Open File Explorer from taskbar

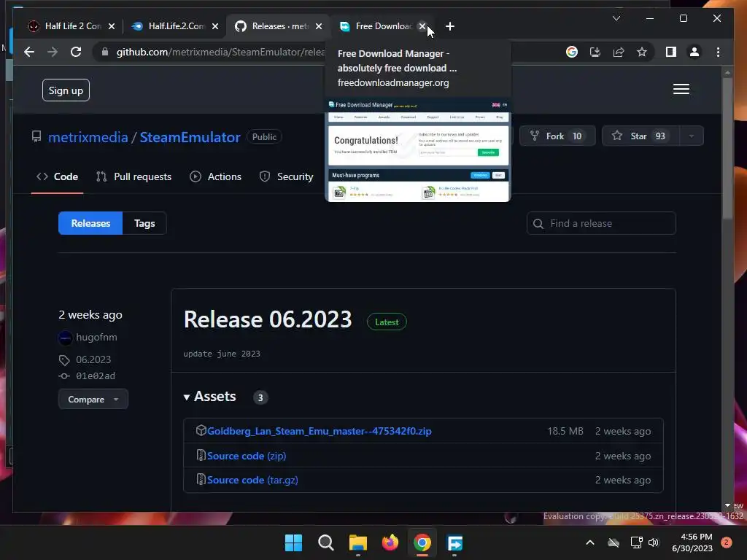click(357, 542)
